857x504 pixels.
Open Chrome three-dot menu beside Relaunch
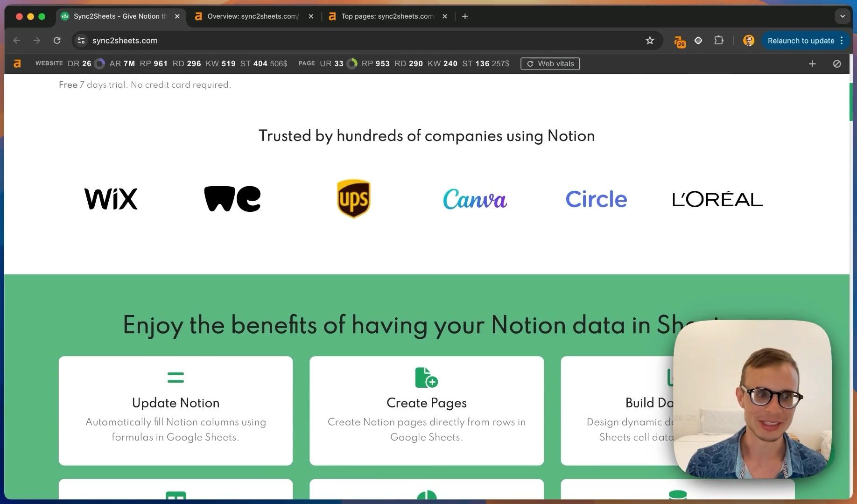[842, 41]
